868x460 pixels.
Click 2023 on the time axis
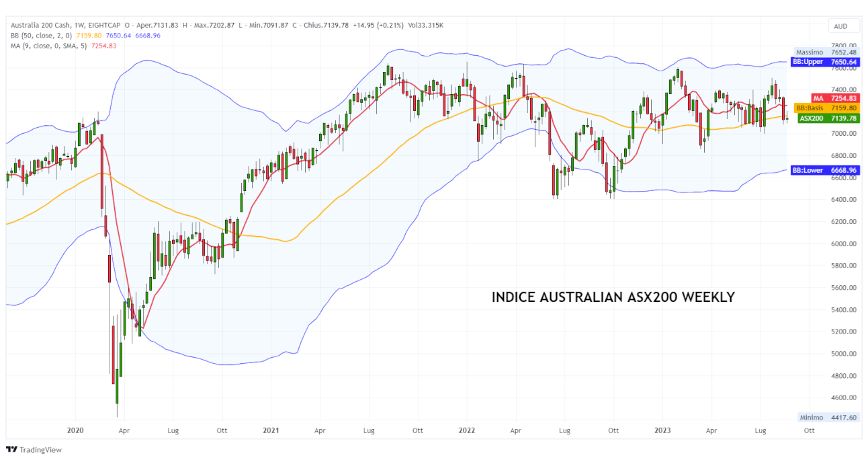[x=663, y=430]
